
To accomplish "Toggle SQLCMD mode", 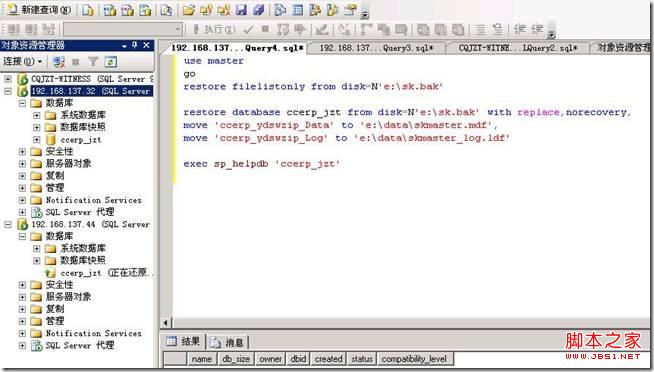I will click(401, 29).
